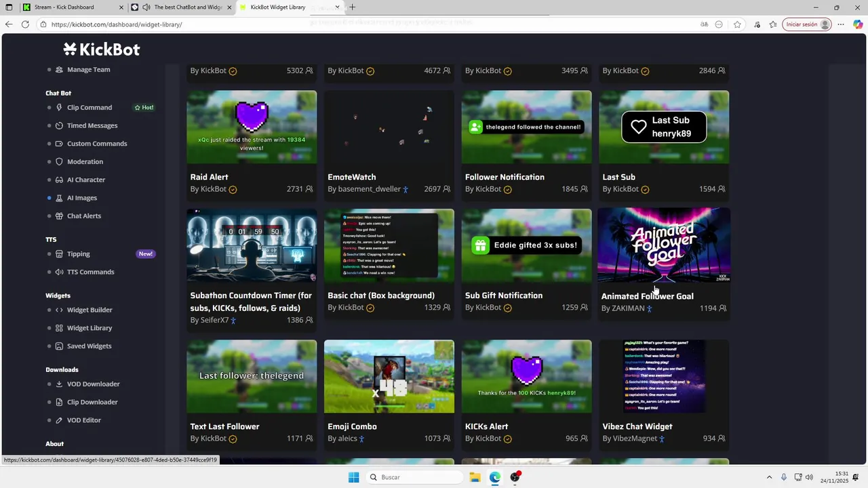Viewport: 868px width, 488px height.
Task: Open Clip Command in Chat Bot section
Action: tap(90, 107)
